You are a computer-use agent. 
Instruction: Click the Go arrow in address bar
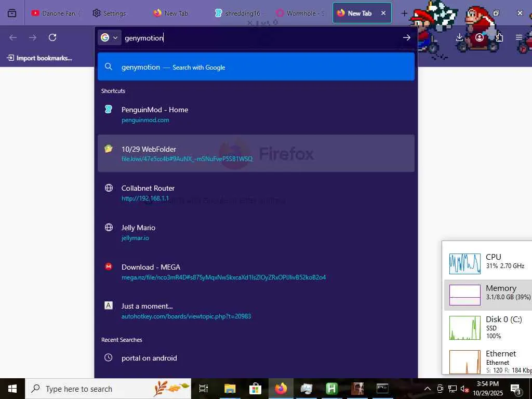pyautogui.click(x=406, y=37)
